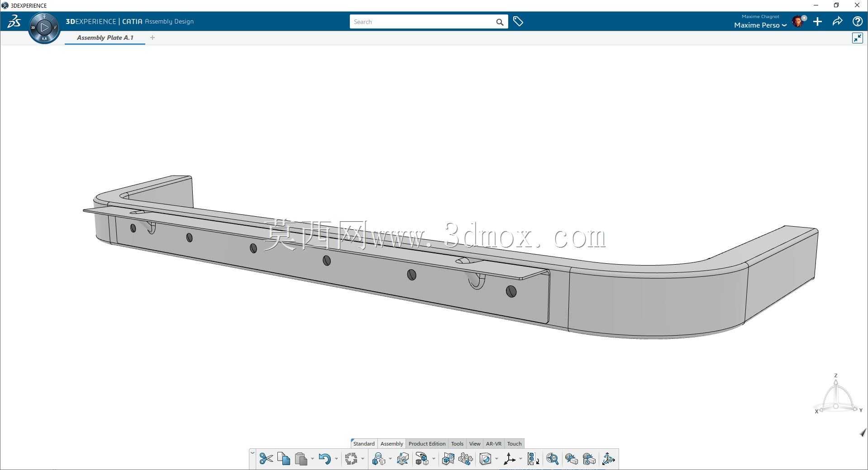Click the 3DS logo icon

tap(14, 21)
